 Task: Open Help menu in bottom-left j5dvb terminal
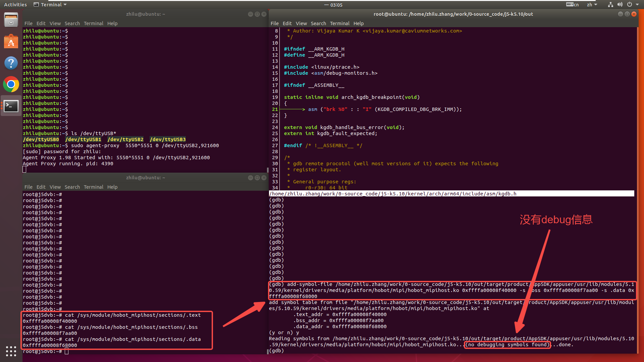112,187
